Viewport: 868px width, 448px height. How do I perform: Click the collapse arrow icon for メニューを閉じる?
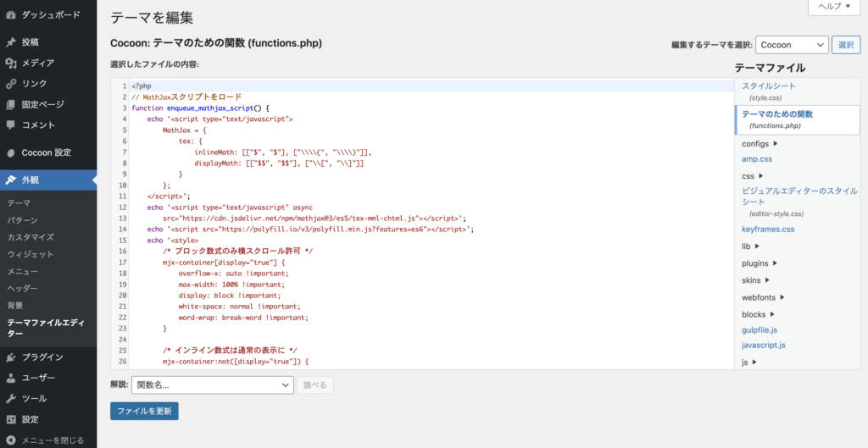click(10, 440)
